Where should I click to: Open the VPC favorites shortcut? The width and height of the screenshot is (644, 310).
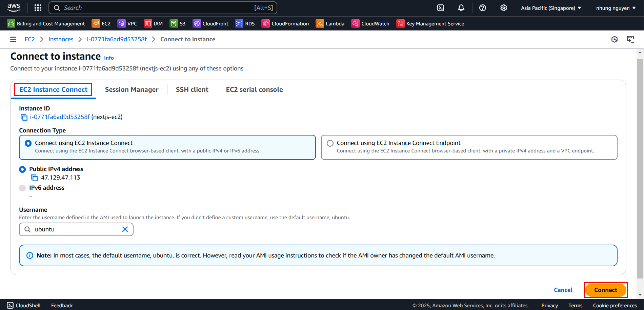(x=127, y=23)
